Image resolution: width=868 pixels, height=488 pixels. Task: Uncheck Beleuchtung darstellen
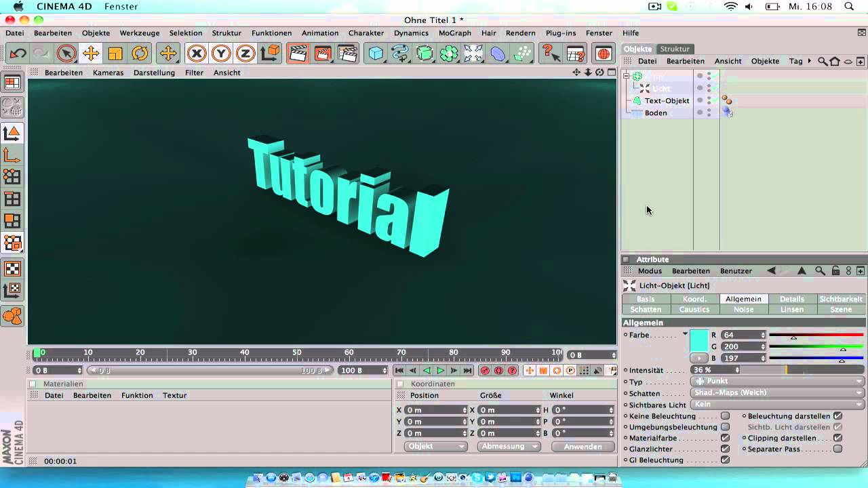click(x=837, y=416)
